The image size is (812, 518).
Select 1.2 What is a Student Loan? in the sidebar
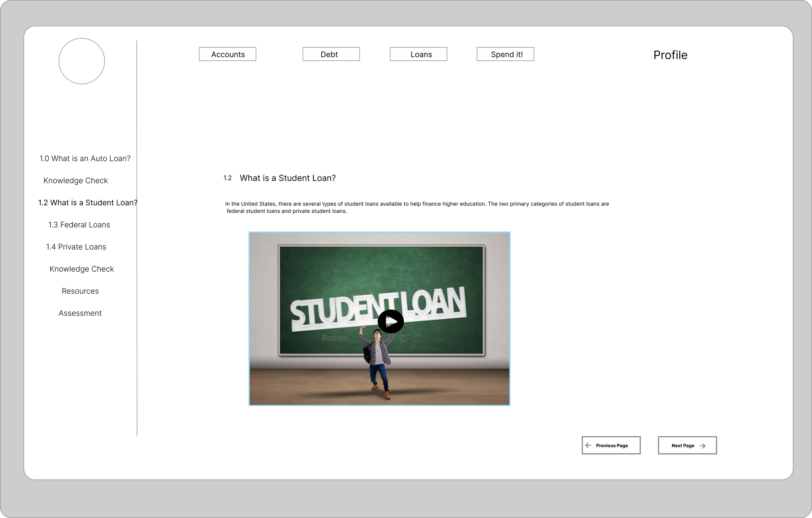(88, 203)
